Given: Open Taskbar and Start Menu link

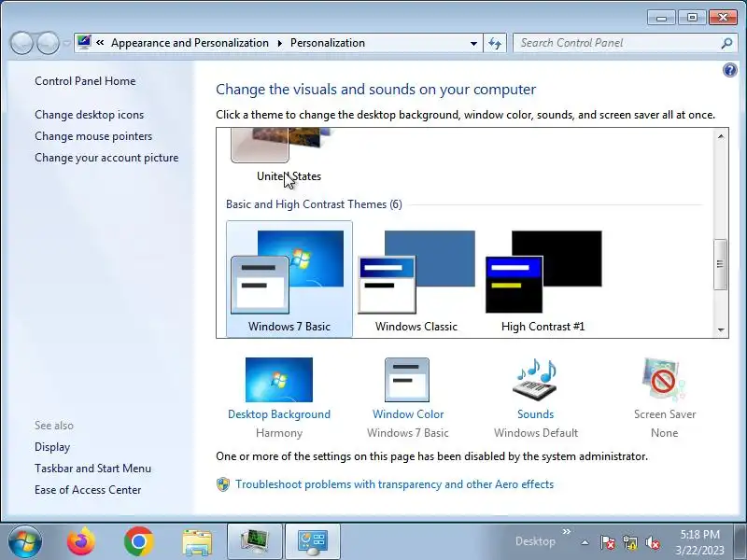Looking at the screenshot, I should click(92, 469).
